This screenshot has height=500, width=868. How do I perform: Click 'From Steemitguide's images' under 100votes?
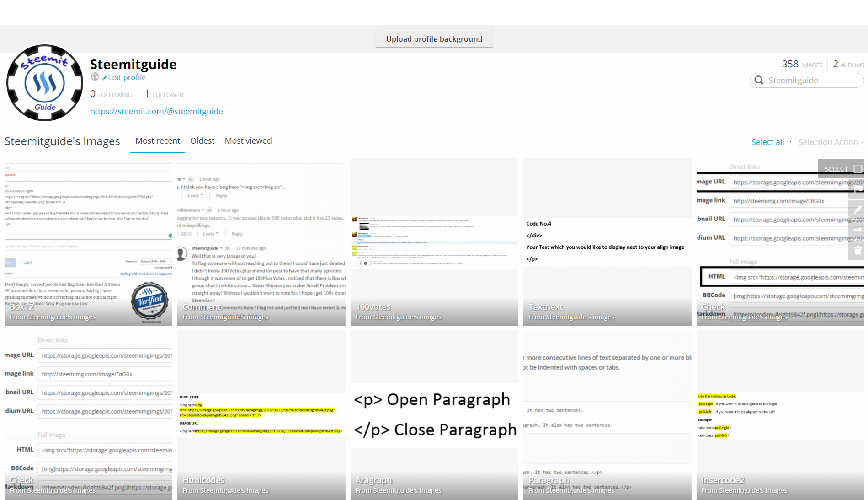click(x=398, y=317)
